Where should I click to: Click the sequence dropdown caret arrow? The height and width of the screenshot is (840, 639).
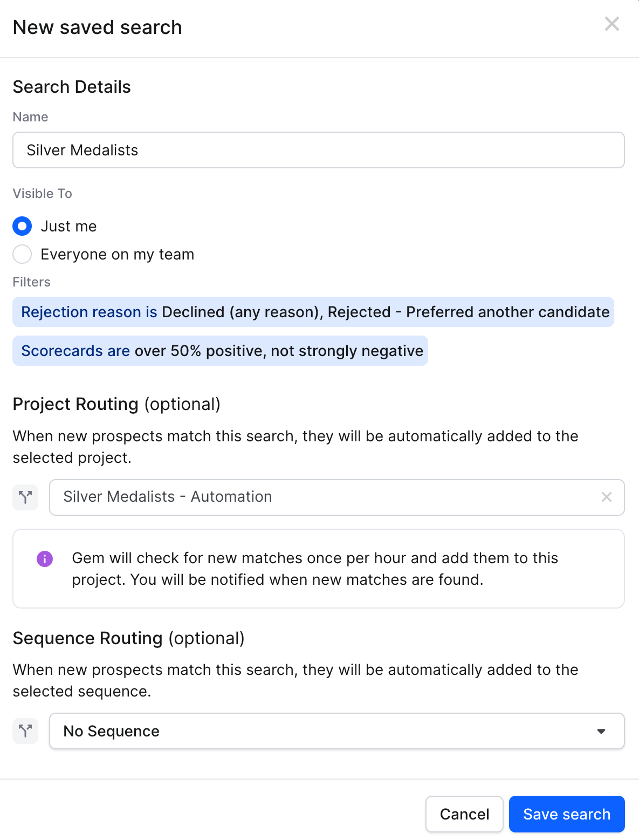pyautogui.click(x=601, y=732)
